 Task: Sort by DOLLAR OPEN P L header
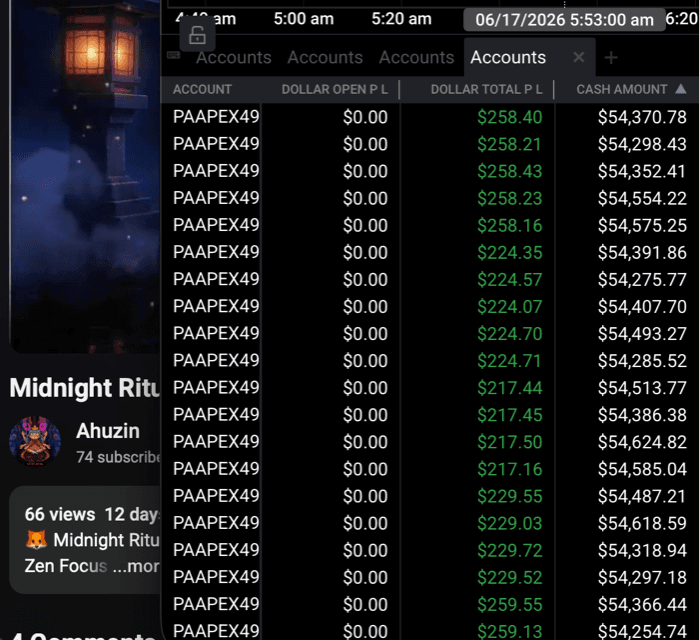(334, 89)
